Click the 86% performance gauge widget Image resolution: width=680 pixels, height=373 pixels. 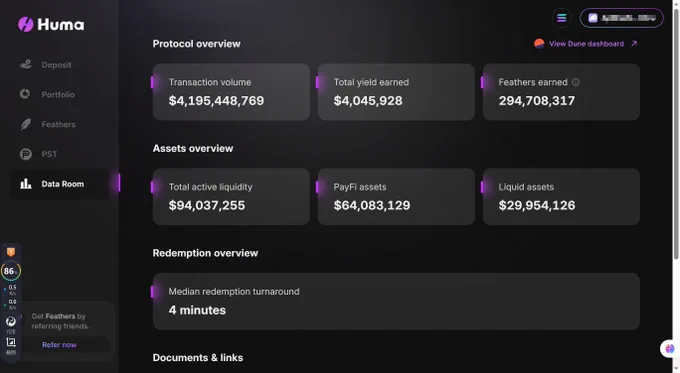coord(10,271)
